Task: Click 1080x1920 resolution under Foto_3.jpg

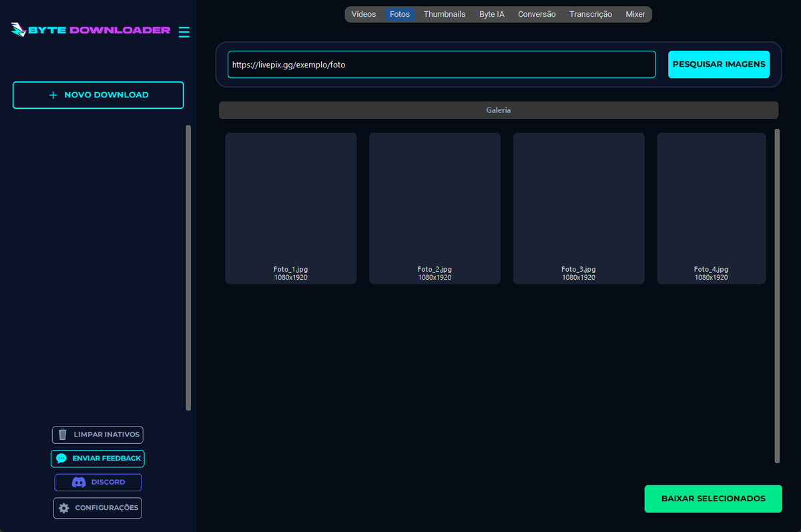Action: click(579, 278)
